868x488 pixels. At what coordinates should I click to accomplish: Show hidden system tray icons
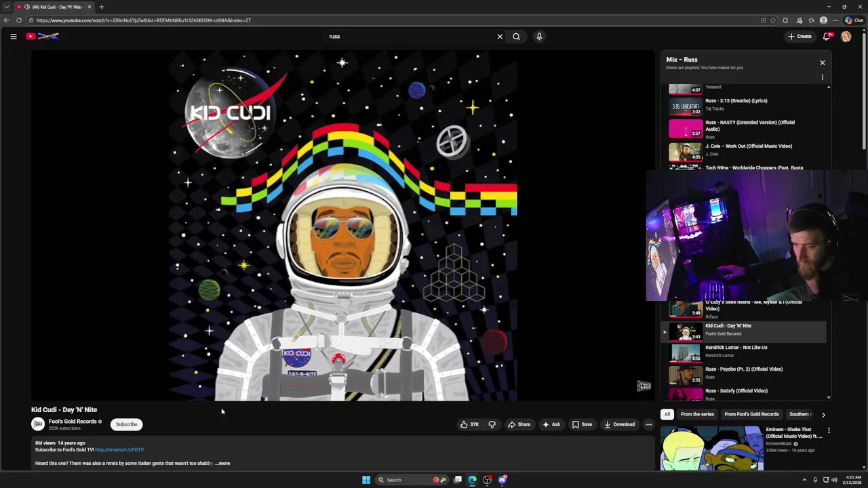(x=804, y=480)
